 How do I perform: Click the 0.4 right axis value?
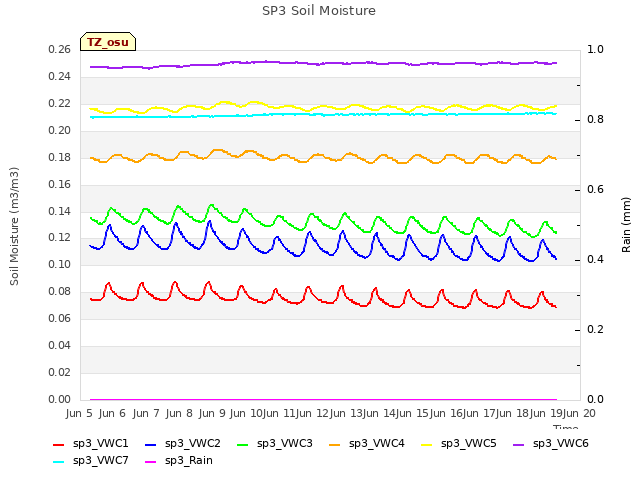pyautogui.click(x=595, y=260)
